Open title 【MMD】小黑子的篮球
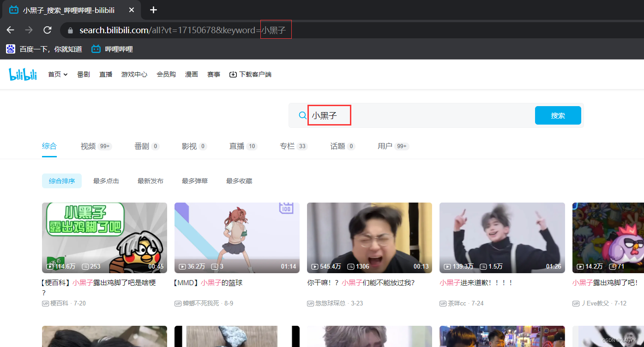 [x=208, y=282]
